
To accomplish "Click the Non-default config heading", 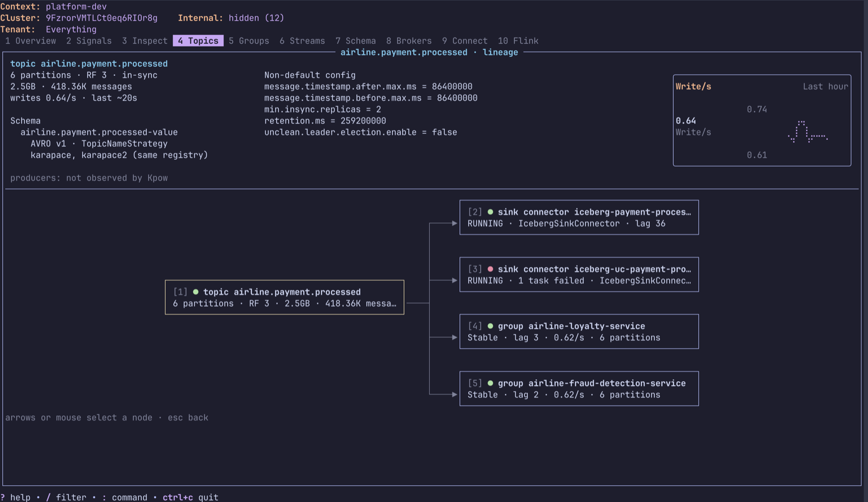I will coord(310,75).
